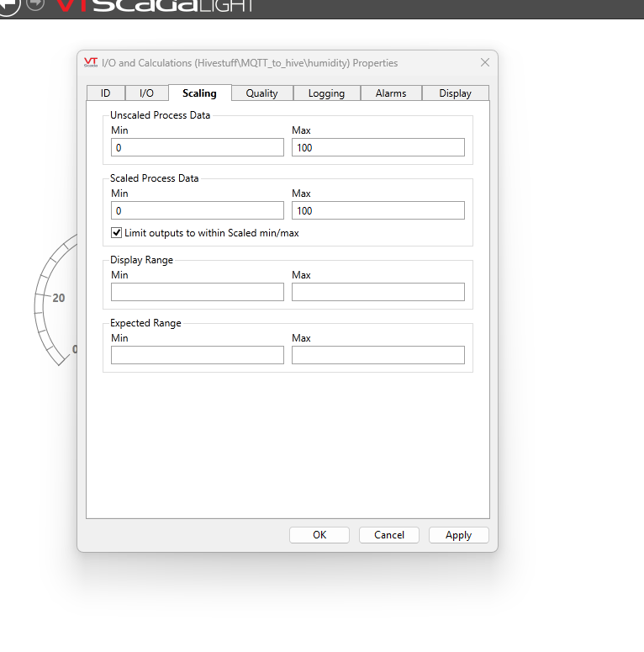This screenshot has width=644, height=652.
Task: Switch to the ID tab
Action: click(x=105, y=93)
